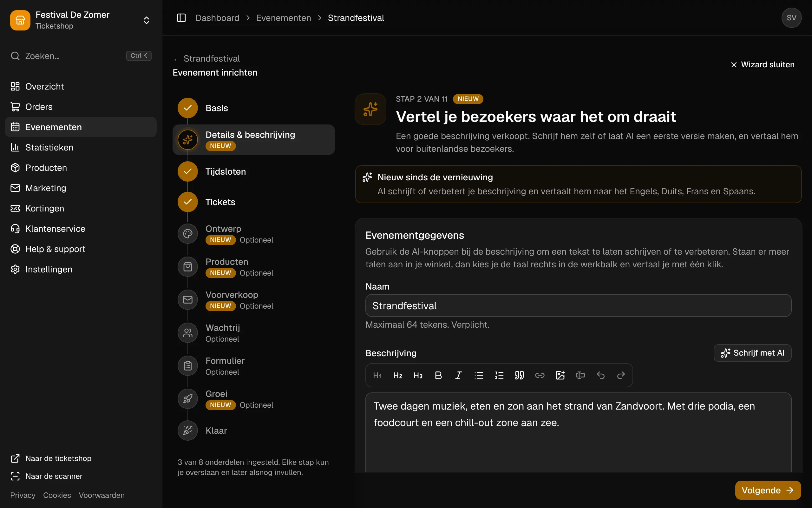The image size is (812, 508).
Task: Click the Evenementen breadcrumb
Action: click(284, 18)
